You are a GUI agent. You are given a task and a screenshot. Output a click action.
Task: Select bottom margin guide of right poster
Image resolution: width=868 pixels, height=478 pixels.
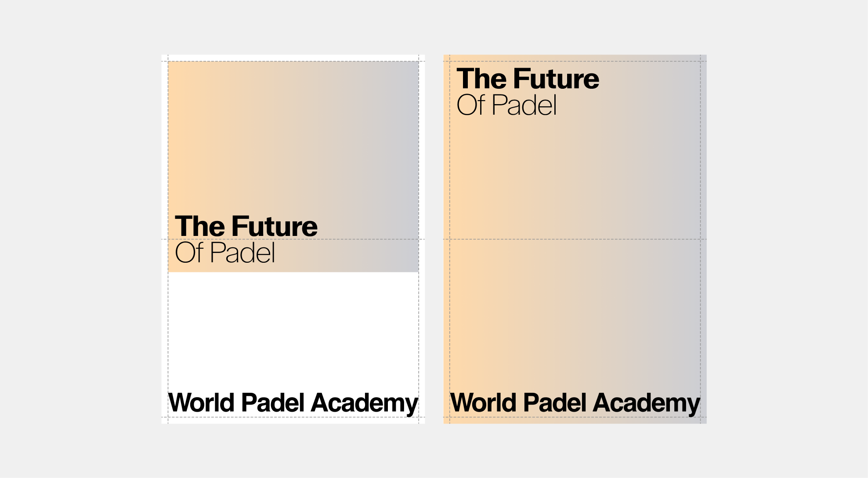(575, 417)
